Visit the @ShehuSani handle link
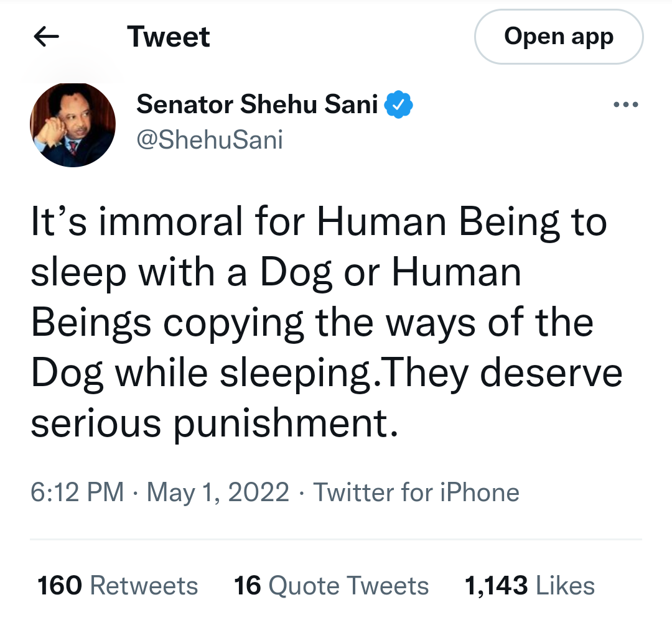Image resolution: width=672 pixels, height=628 pixels. (x=210, y=140)
